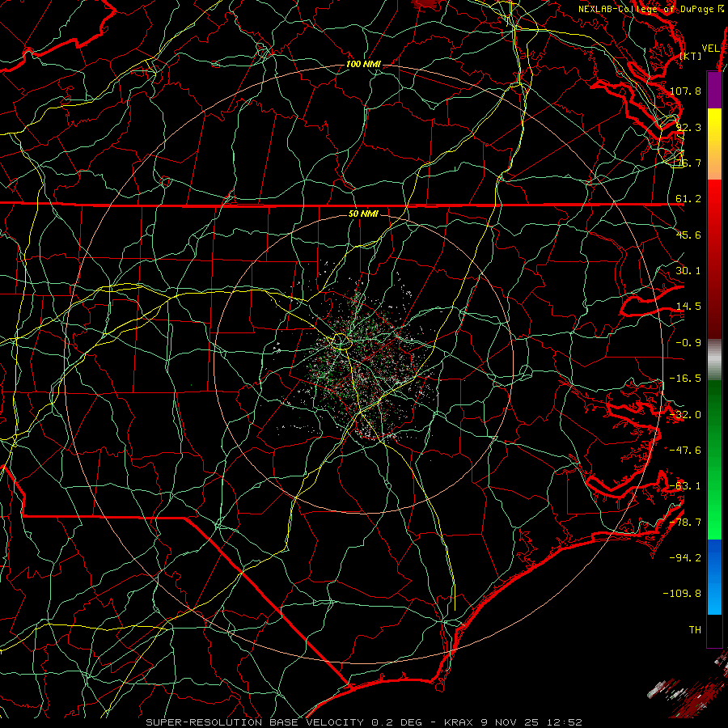This screenshot has width=728, height=728.
Task: Click the -94.2 velocity scale value
Action: pos(685,557)
